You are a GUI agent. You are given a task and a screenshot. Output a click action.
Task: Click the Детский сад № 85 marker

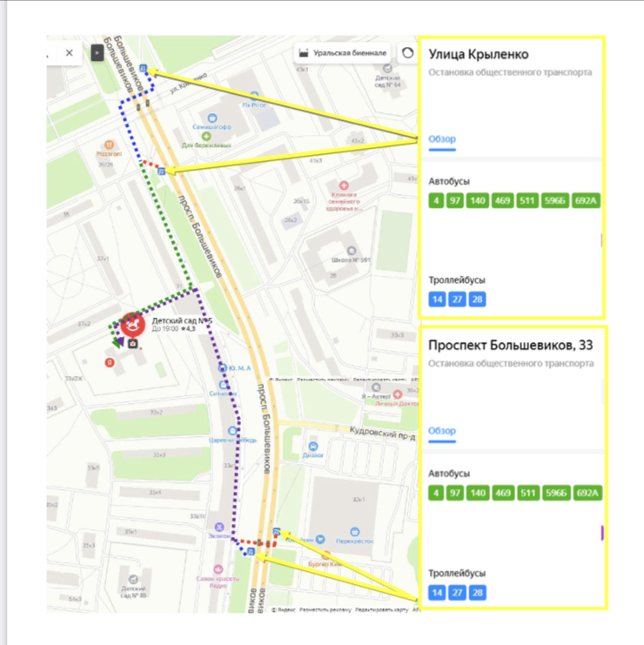[x=133, y=579]
